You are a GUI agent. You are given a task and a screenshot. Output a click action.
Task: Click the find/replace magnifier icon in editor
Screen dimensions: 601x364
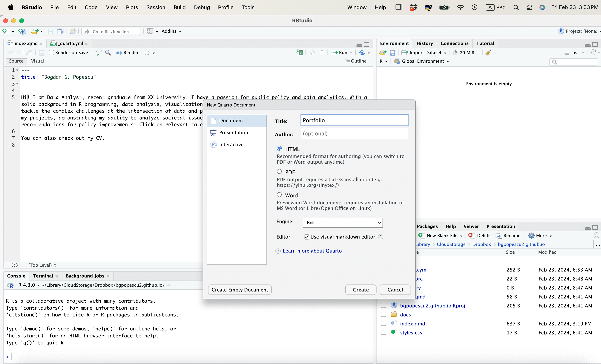pyautogui.click(x=108, y=53)
